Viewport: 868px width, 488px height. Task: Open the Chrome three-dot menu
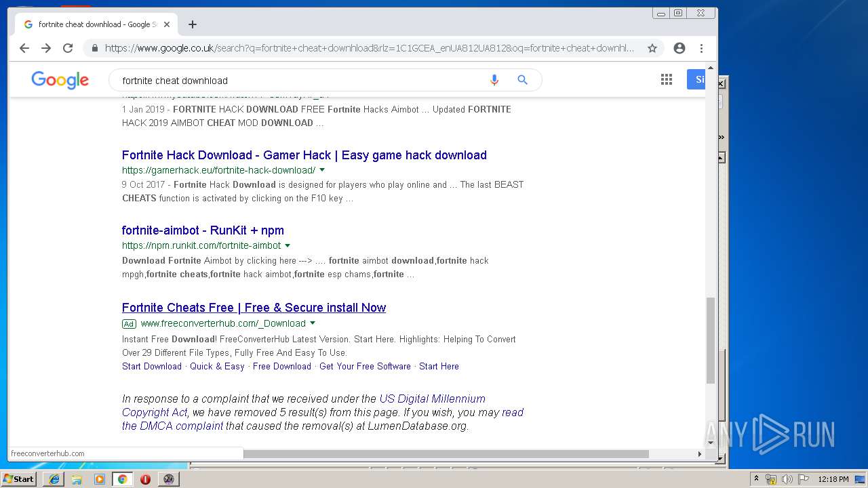point(701,48)
